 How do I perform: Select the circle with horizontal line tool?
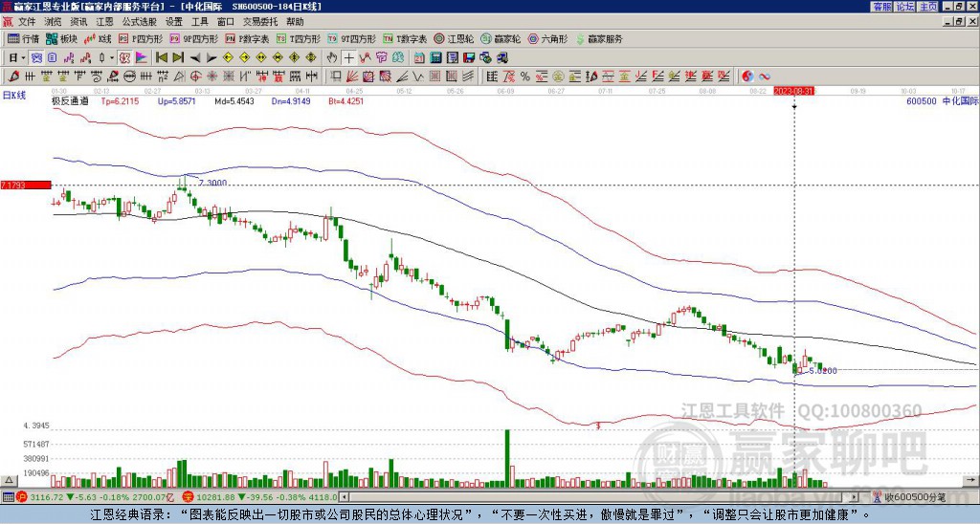coord(129,76)
